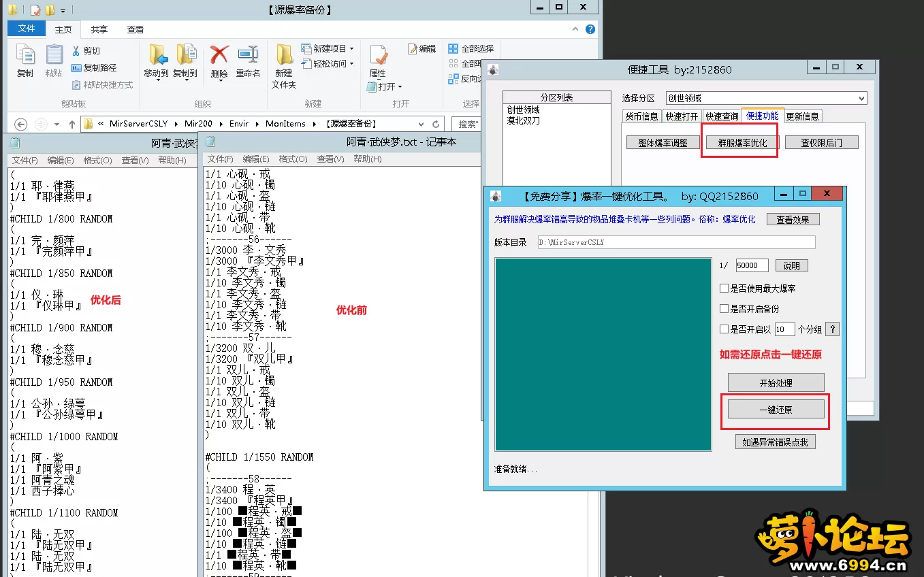Screen dimensions: 924x577
Task: Switch to the 货币信息 tab
Action: point(642,116)
